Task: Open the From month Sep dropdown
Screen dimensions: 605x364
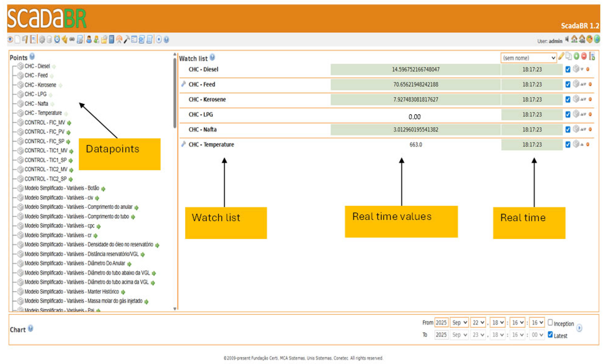Action: pos(459,323)
